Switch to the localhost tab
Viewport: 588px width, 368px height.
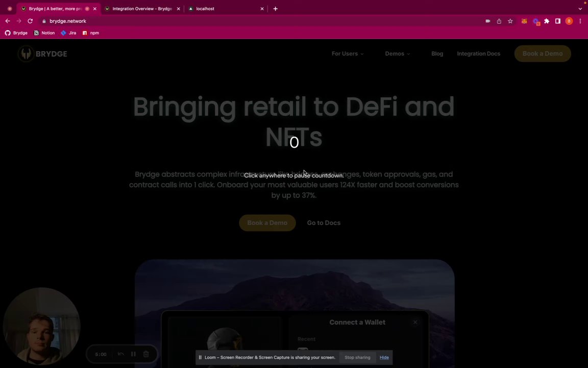(x=226, y=9)
